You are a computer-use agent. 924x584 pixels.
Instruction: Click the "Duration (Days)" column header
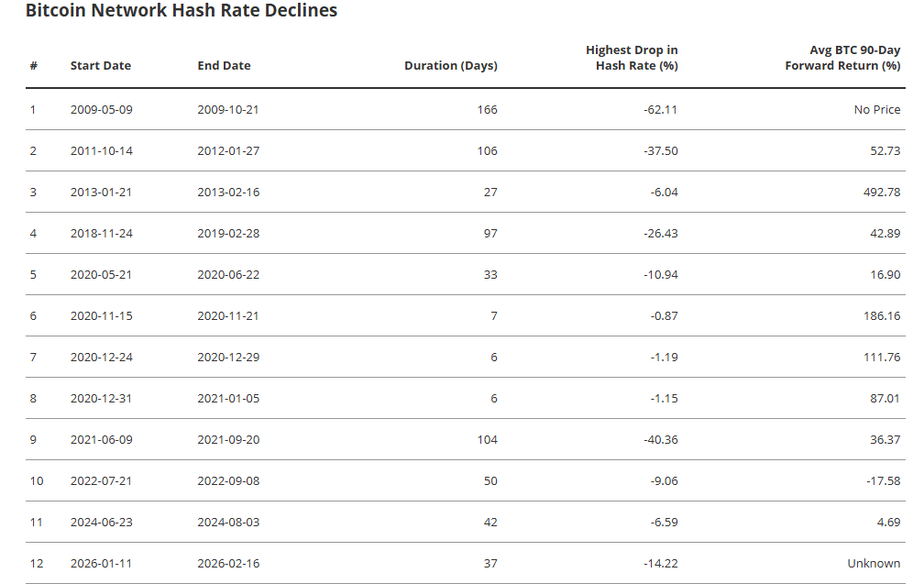click(451, 66)
